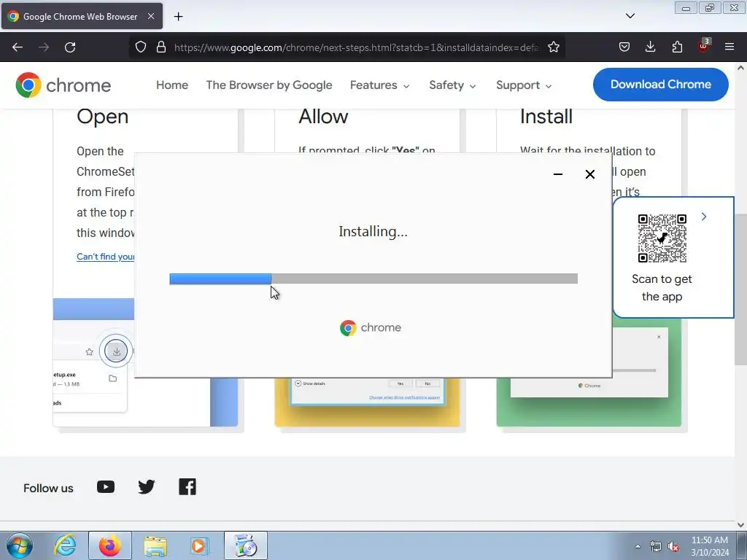Click the "Install" step heading

point(546,116)
